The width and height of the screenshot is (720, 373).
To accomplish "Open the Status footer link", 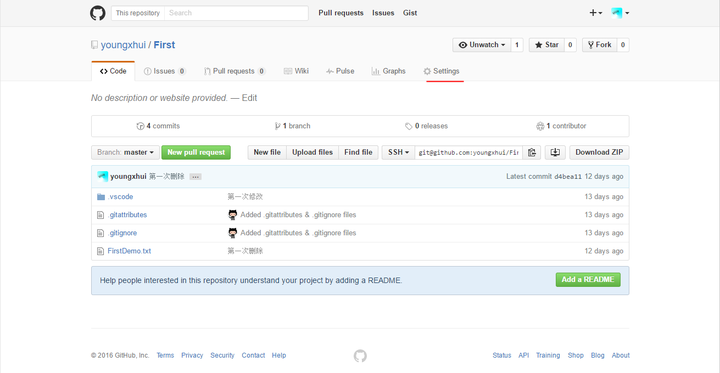I will (x=501, y=355).
